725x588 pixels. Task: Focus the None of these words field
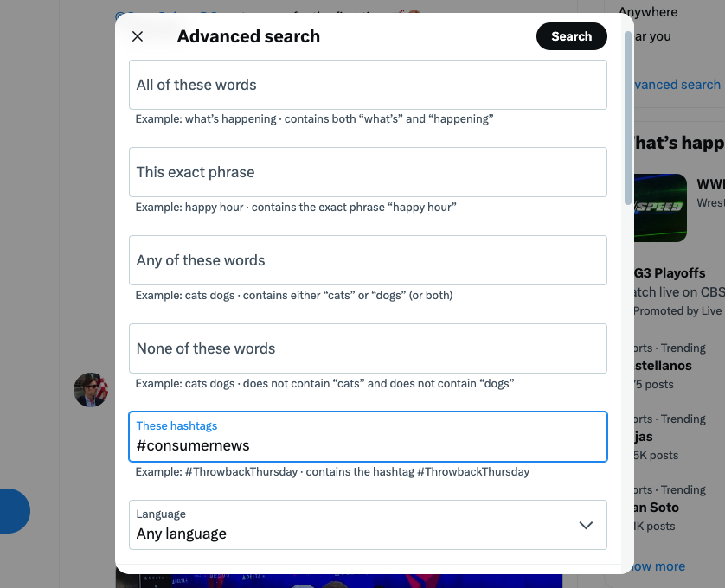click(368, 348)
